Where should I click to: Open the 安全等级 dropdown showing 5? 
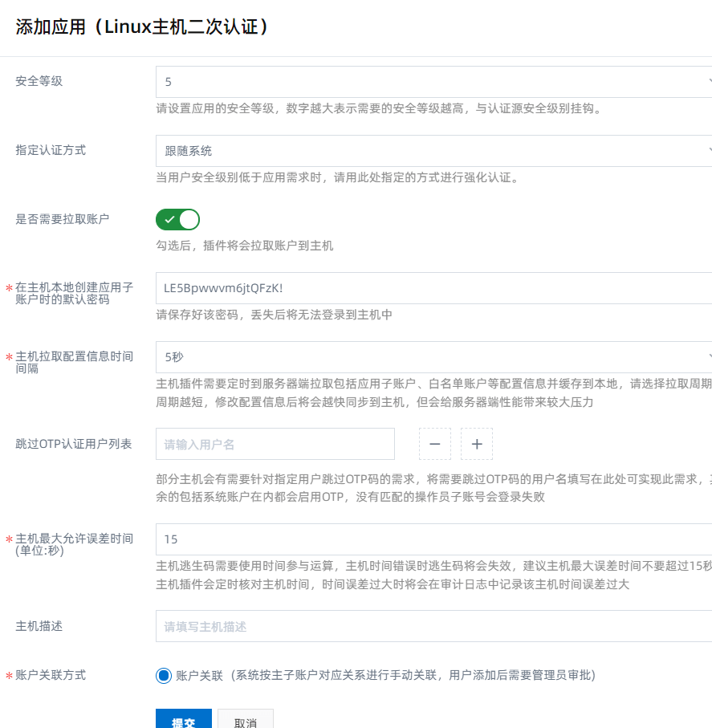click(x=433, y=82)
